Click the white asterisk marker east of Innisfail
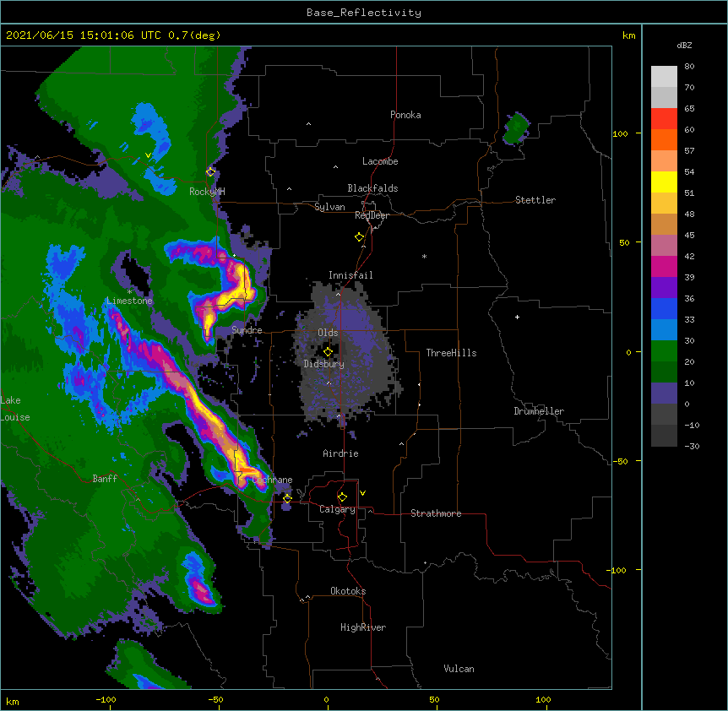The height and width of the screenshot is (711, 728). (424, 256)
